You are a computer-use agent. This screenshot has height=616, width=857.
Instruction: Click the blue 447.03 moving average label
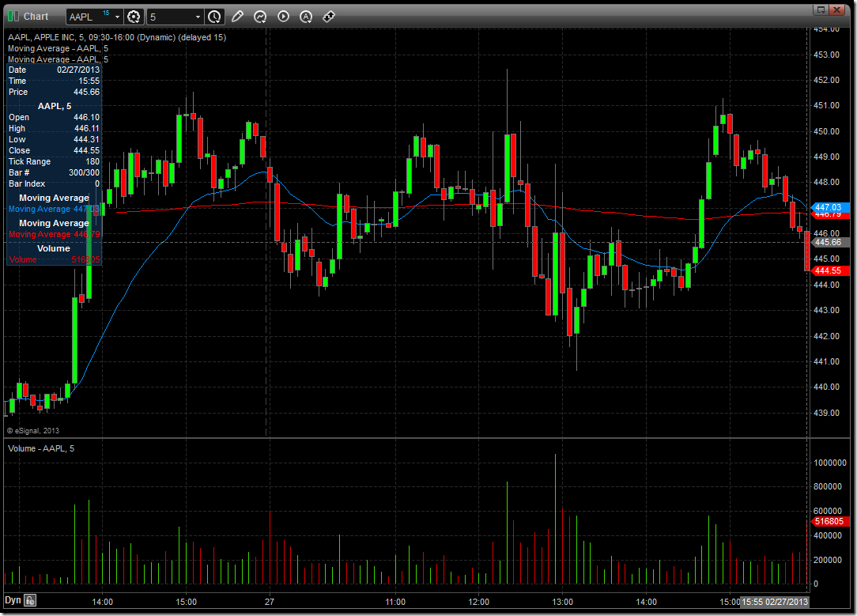pyautogui.click(x=829, y=207)
